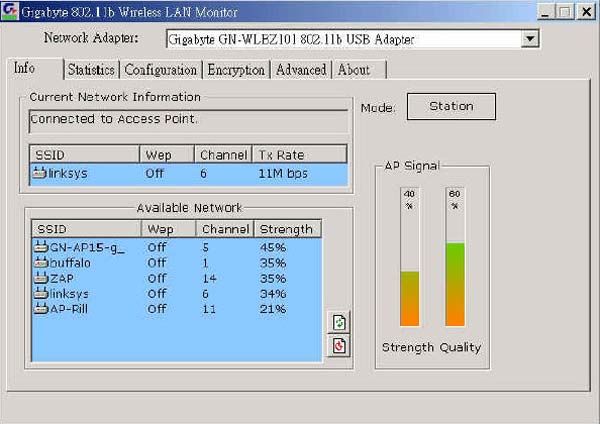Open the About tab

coord(359,70)
